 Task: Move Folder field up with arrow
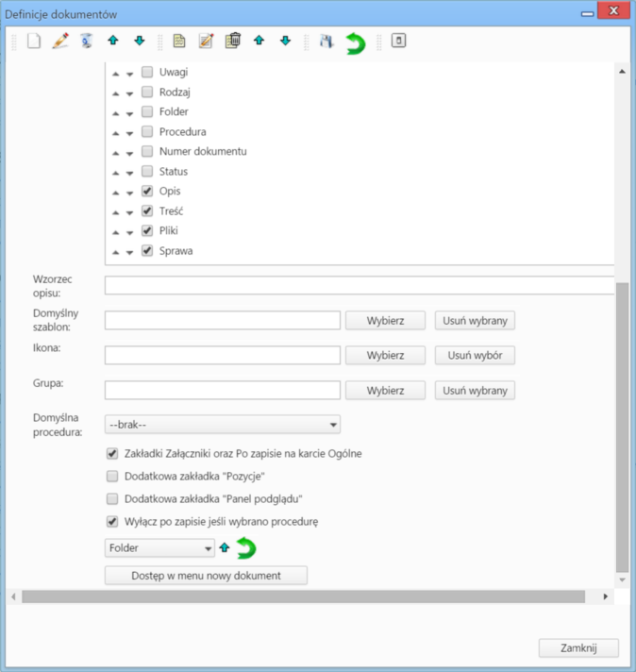click(x=116, y=113)
